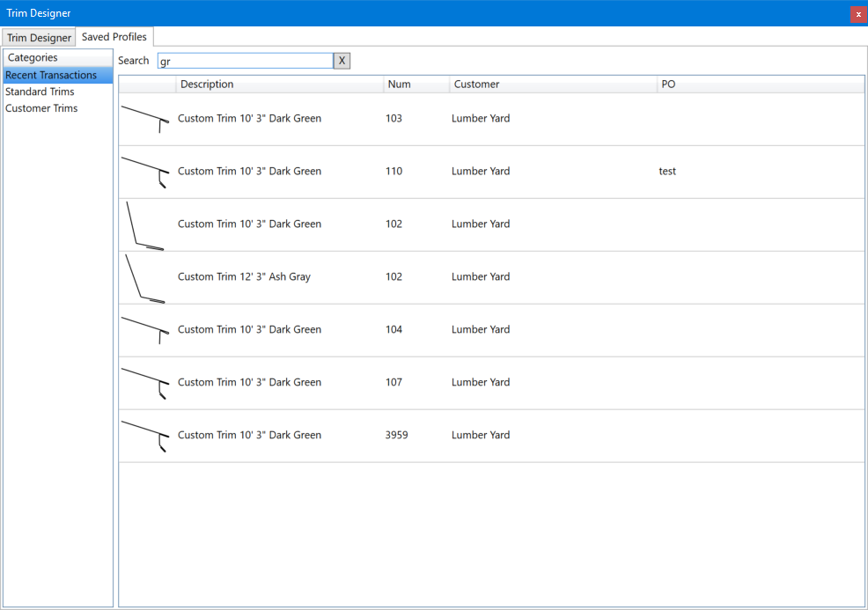Select Recent Transactions category
This screenshot has width=868, height=610.
(x=51, y=75)
